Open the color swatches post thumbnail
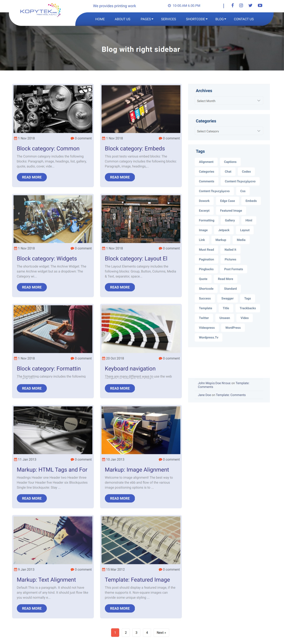This screenshot has width=284, height=644. 141,329
